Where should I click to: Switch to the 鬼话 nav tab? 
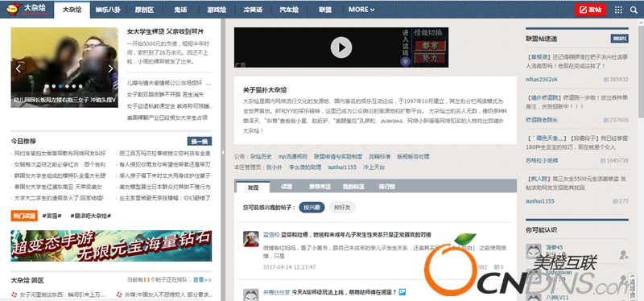pos(180,10)
